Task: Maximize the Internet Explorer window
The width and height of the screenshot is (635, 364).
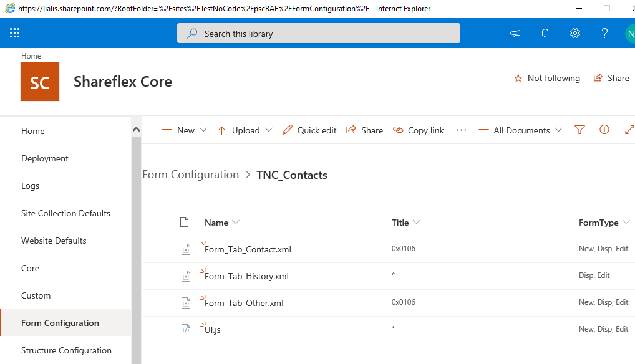Action: [x=607, y=9]
